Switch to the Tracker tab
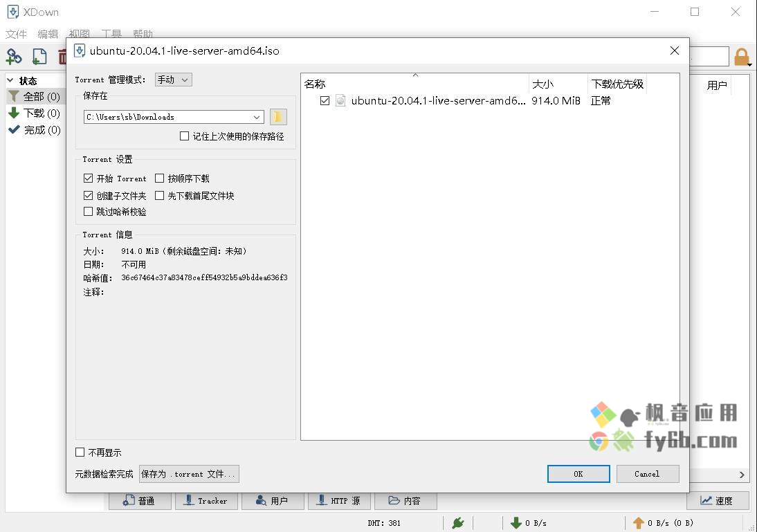Image resolution: width=757 pixels, height=532 pixels. click(207, 501)
